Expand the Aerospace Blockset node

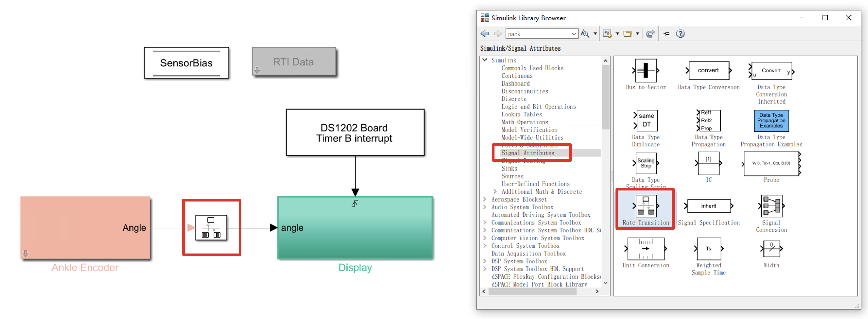(484, 199)
